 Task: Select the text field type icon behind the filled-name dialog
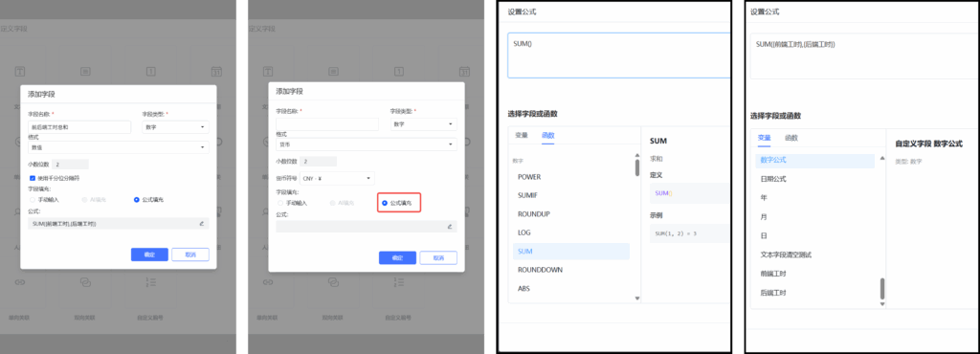point(20,71)
